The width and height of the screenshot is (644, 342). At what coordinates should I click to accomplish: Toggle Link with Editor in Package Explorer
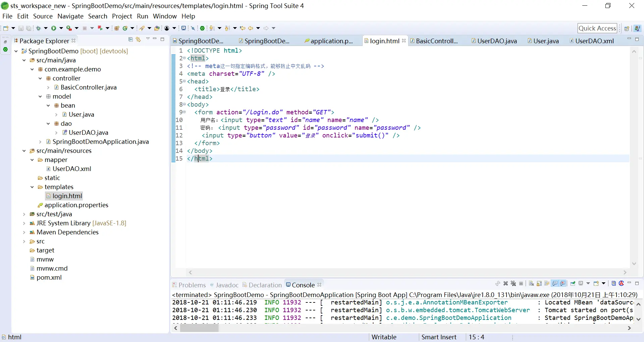click(138, 40)
